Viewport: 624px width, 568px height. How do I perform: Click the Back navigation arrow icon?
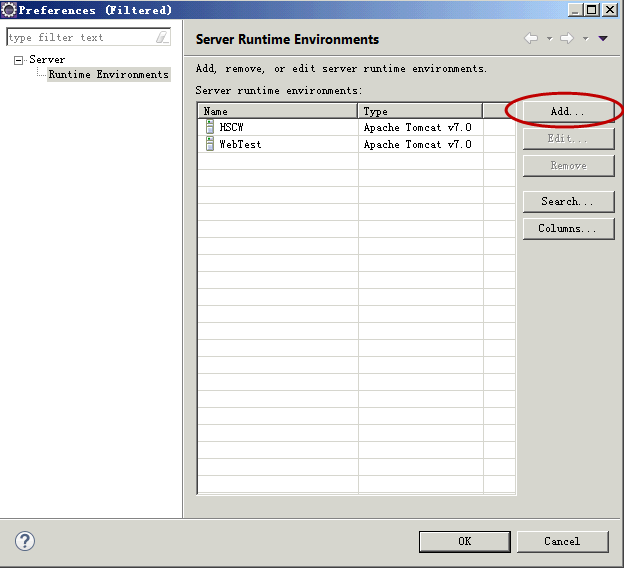531,39
